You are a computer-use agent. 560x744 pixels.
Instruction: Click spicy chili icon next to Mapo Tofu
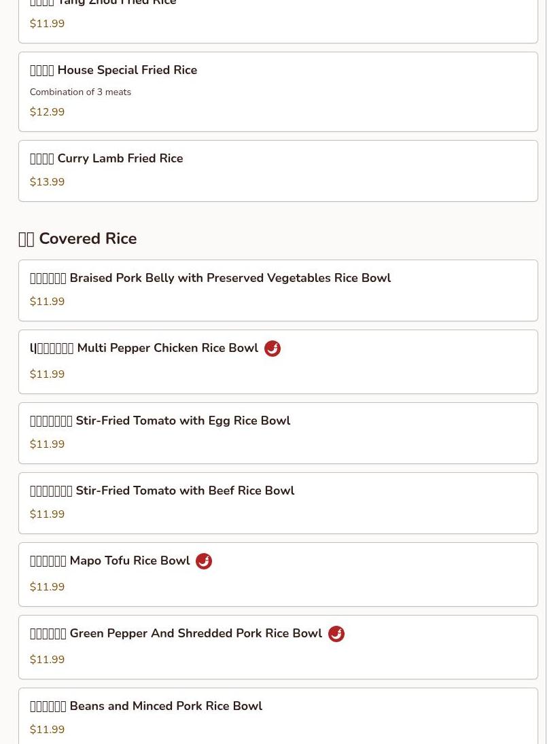204,561
